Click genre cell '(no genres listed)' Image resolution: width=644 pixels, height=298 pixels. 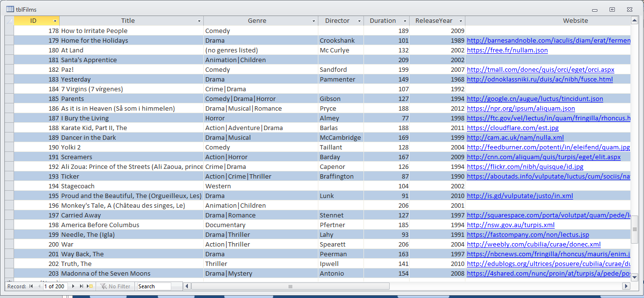pos(261,50)
